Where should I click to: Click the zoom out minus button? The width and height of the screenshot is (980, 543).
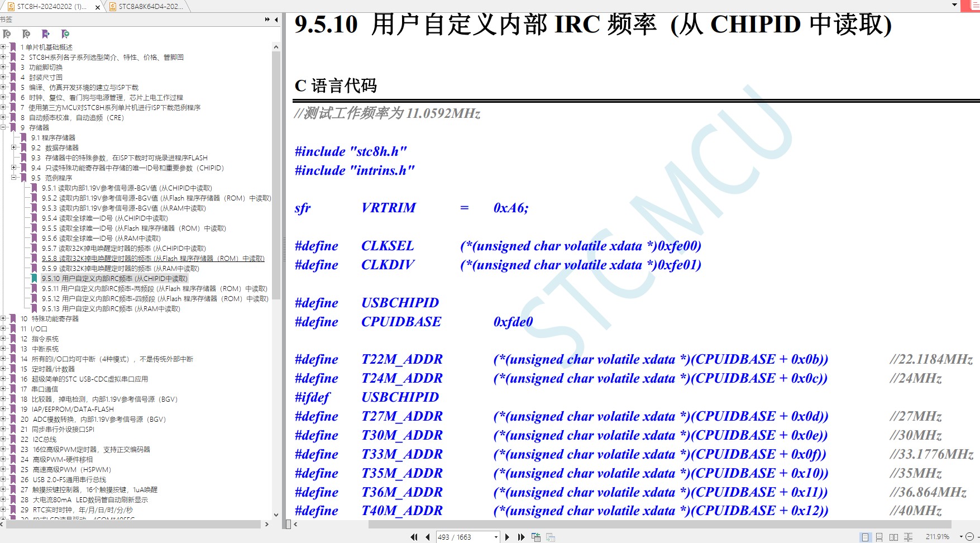click(x=969, y=537)
